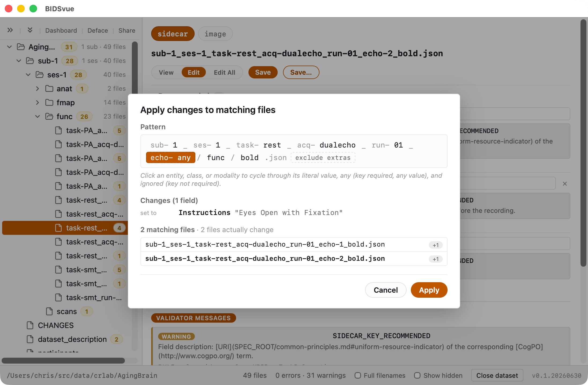Click the Aging... folder icon
The height and width of the screenshot is (385, 588).
pos(21,47)
